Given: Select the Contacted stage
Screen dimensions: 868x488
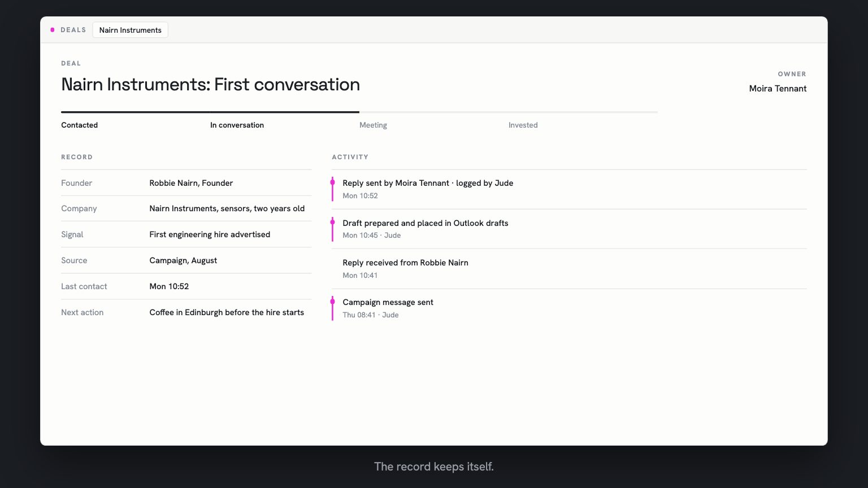Looking at the screenshot, I should tap(79, 125).
